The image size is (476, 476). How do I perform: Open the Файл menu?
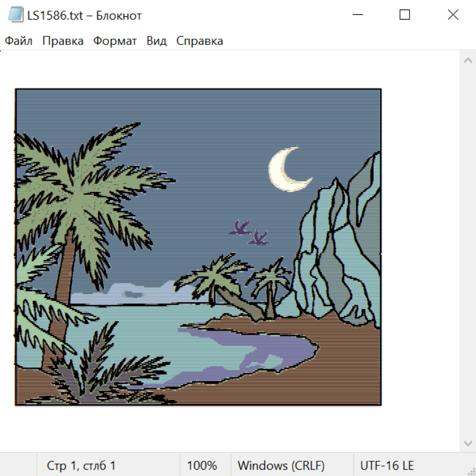[19, 41]
